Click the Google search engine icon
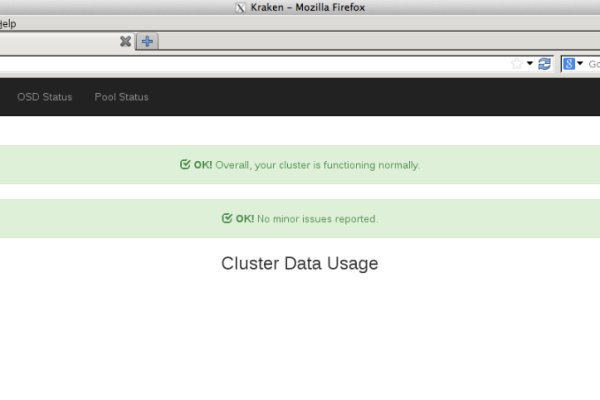This screenshot has width=600, height=400. (x=568, y=64)
